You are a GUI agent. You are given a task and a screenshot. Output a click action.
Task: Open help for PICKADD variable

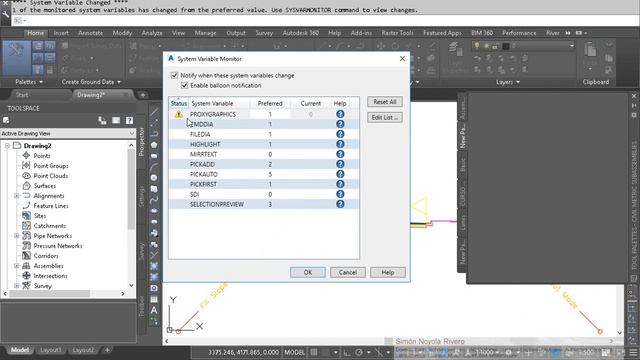[x=340, y=164]
